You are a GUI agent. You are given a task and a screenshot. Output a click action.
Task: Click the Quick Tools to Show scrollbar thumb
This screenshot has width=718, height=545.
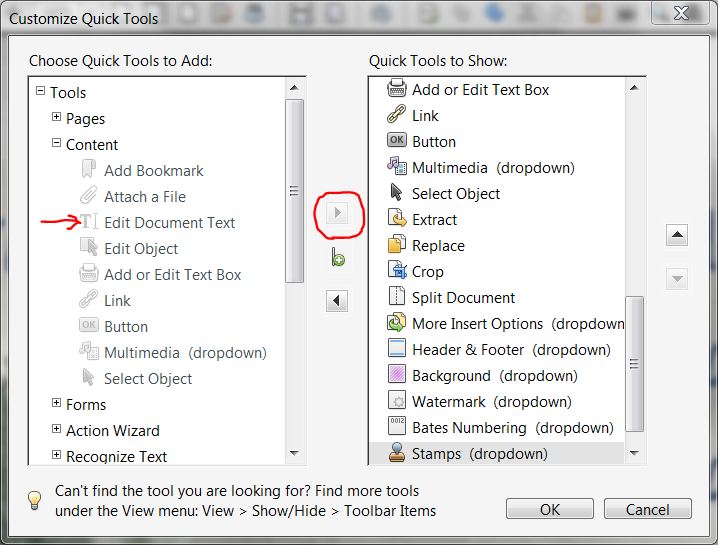(x=634, y=364)
